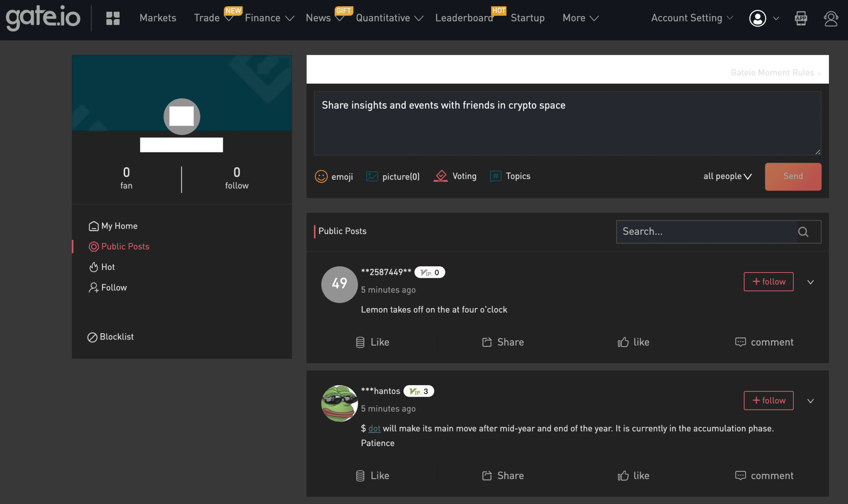Click the $dot hyperlink in second post
Viewport: 848px width, 504px height.
pyautogui.click(x=373, y=429)
